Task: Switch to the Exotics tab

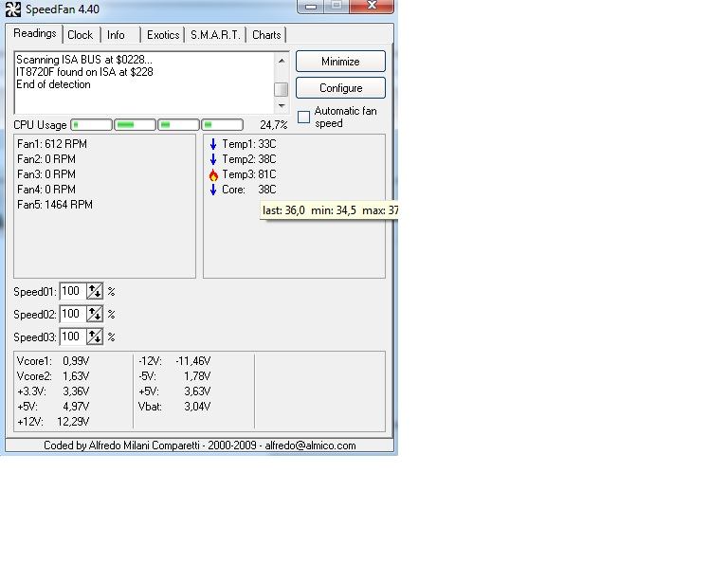Action: point(163,35)
